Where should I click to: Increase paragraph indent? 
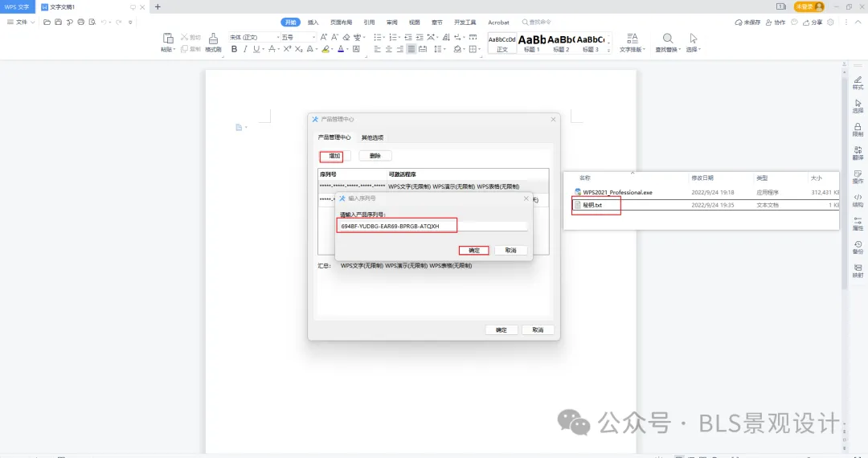point(420,37)
